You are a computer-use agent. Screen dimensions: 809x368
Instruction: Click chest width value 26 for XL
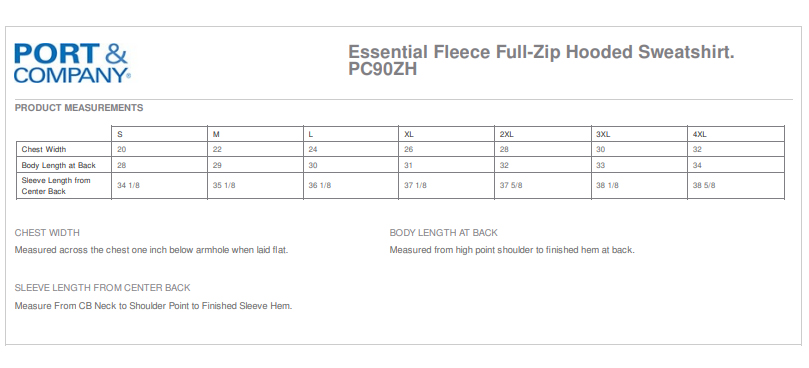tap(409, 150)
